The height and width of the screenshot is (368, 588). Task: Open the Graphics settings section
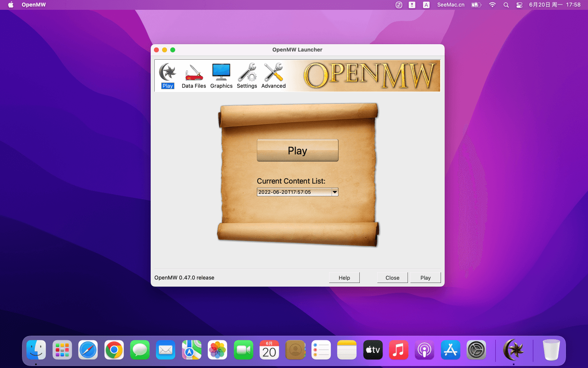click(x=221, y=76)
